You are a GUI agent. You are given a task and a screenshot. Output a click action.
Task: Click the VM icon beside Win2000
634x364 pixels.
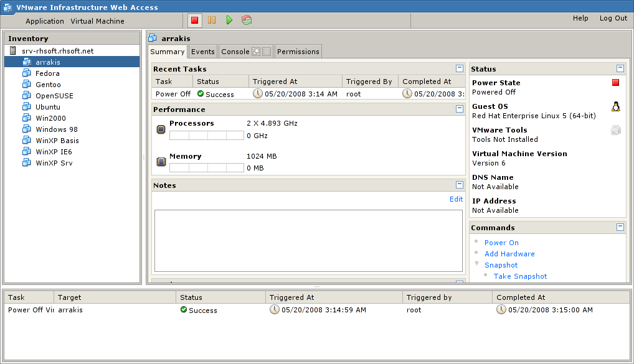coord(27,118)
